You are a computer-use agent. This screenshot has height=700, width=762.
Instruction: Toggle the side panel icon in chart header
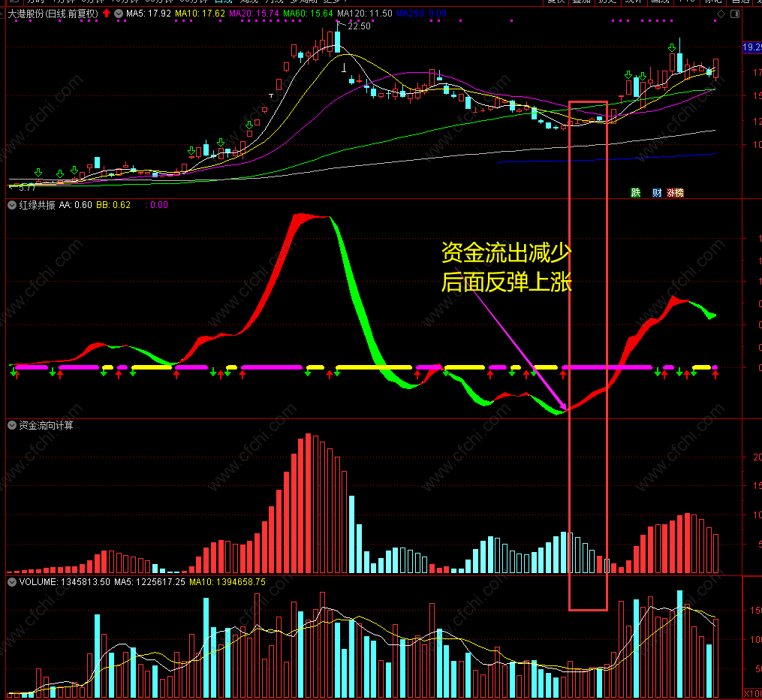point(735,14)
